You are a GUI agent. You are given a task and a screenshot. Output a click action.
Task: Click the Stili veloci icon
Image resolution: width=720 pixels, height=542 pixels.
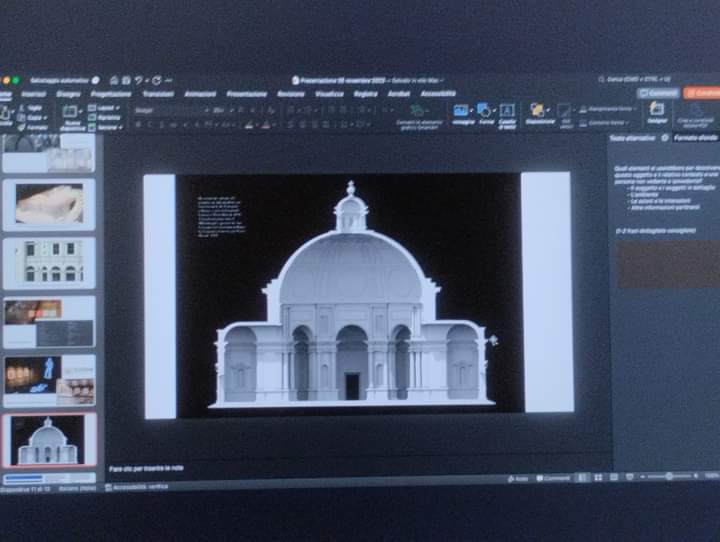pyautogui.click(x=564, y=111)
